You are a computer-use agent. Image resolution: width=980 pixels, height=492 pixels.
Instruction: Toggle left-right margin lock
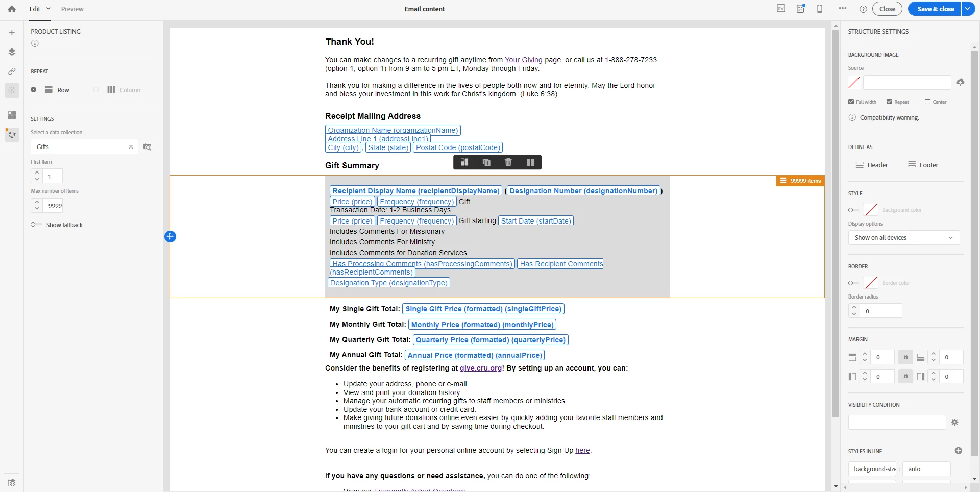(905, 377)
